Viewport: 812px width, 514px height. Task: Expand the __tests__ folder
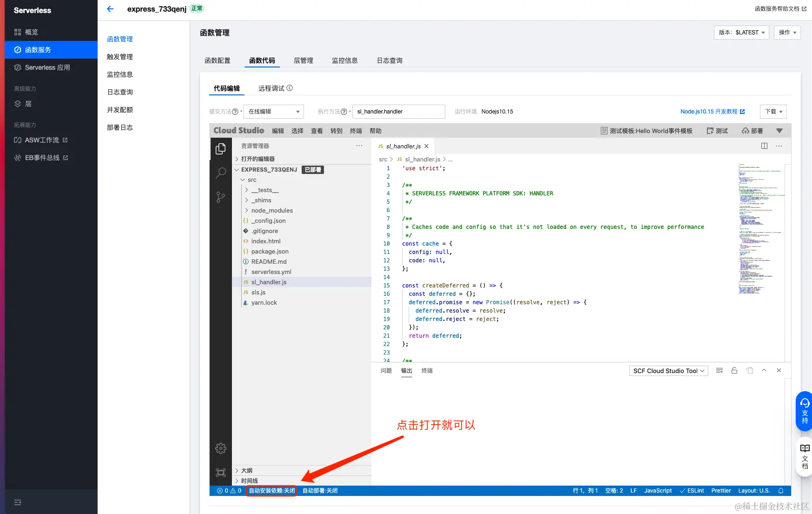pos(302,190)
